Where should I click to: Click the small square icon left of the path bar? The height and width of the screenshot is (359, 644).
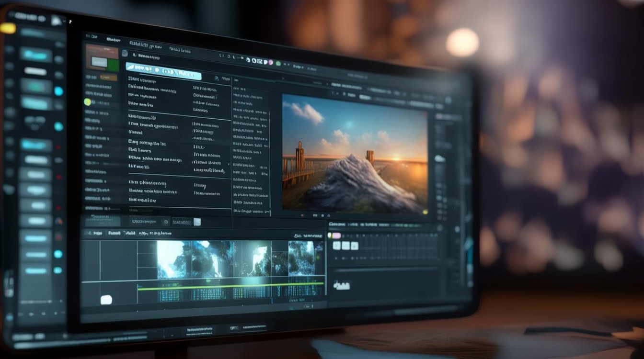point(125,54)
